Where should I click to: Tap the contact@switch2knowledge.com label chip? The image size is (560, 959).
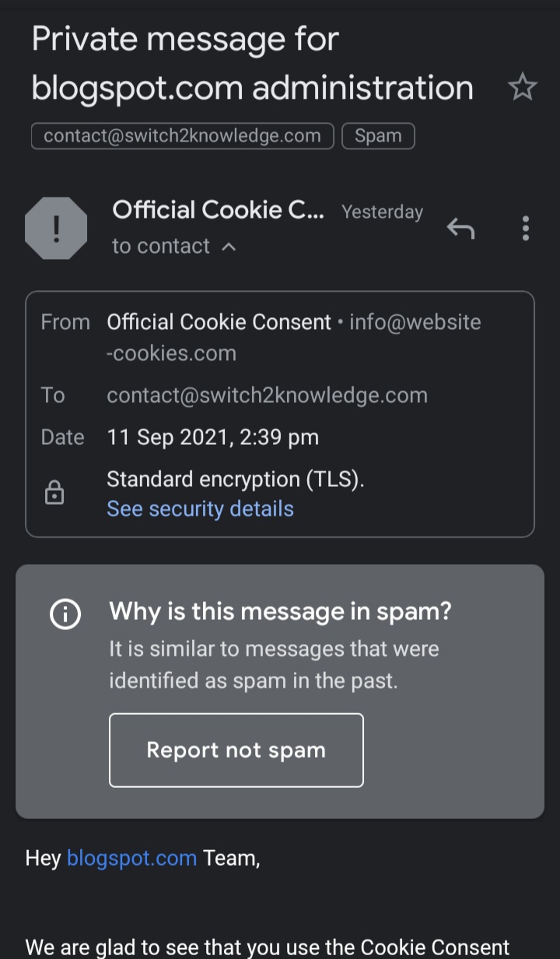182,136
